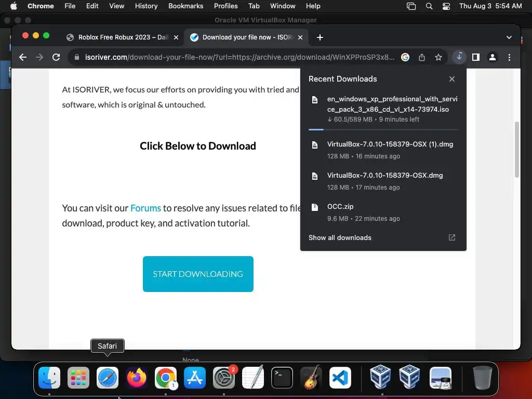The width and height of the screenshot is (532, 399).
Task: Click the padlock site info icon
Action: coord(77,57)
